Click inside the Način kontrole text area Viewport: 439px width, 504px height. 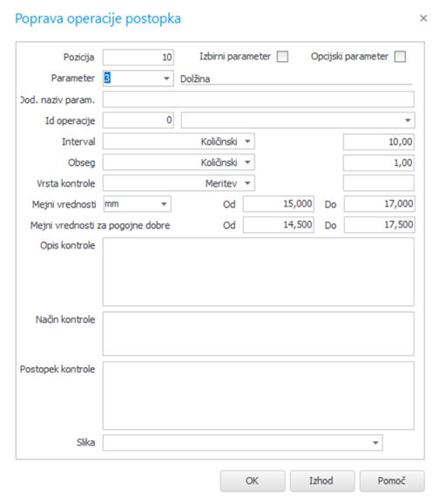tap(258, 334)
